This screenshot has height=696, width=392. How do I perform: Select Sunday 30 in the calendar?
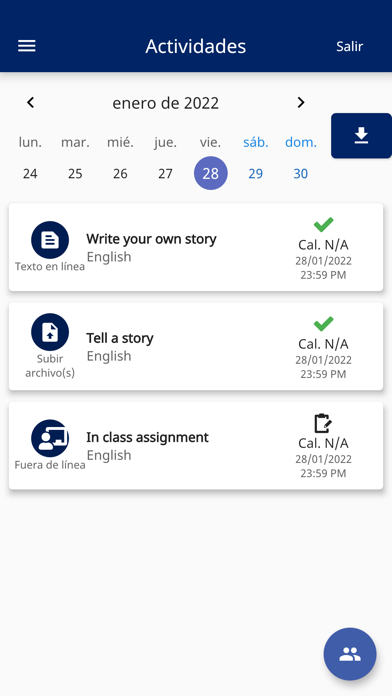pos(301,174)
